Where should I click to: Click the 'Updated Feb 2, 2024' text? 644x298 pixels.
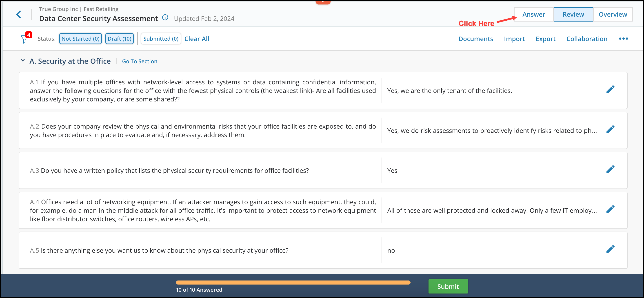(204, 18)
